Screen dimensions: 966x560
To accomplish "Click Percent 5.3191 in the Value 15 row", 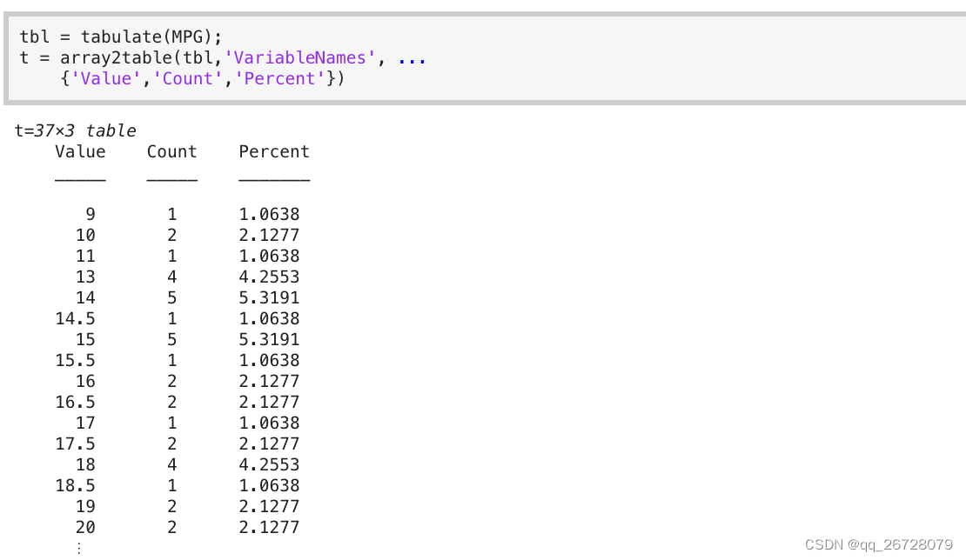I will pos(269,340).
